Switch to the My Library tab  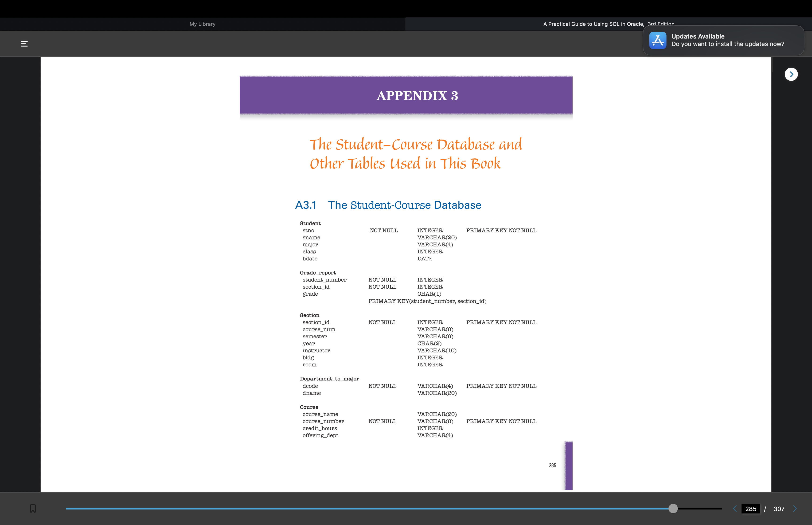[x=202, y=24]
